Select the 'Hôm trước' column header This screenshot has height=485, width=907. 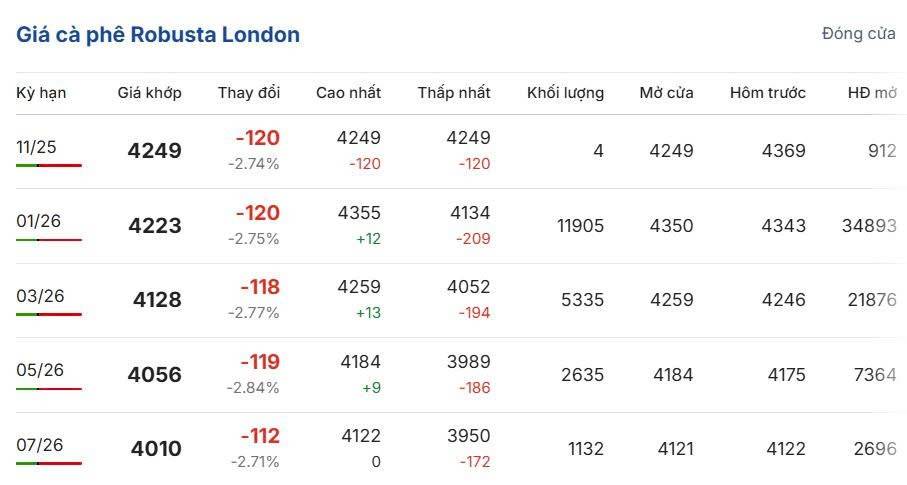point(767,93)
